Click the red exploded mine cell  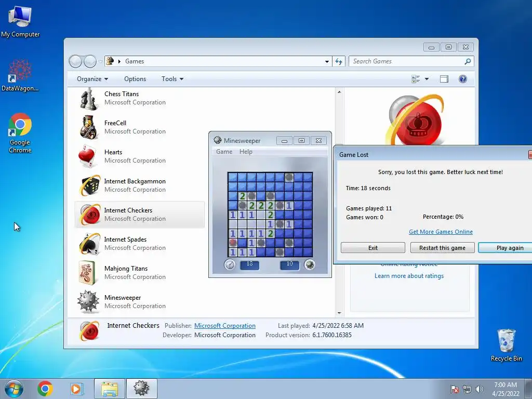point(233,243)
